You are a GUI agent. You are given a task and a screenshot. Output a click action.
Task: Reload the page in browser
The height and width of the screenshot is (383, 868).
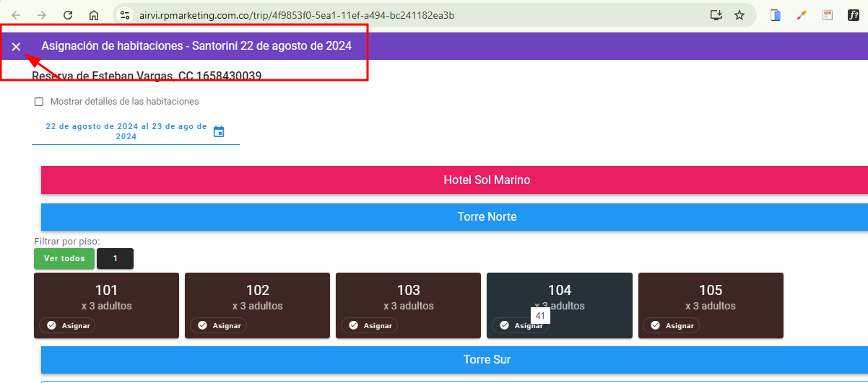coord(68,15)
